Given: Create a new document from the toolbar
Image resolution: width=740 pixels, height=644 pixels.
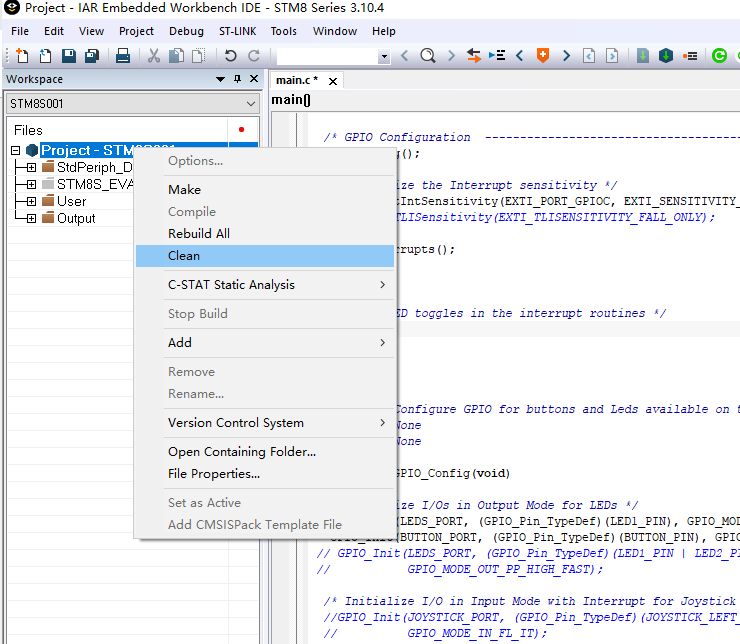Looking at the screenshot, I should (22, 56).
